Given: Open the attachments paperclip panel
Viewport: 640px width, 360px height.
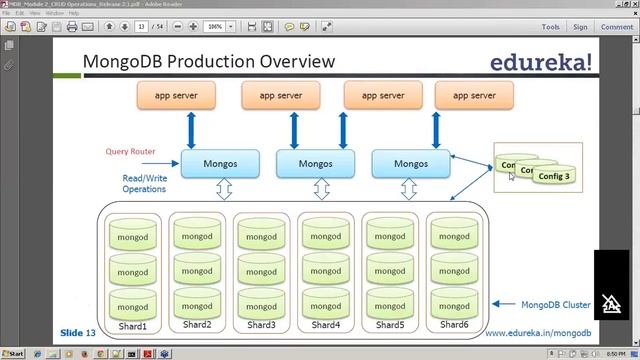Looking at the screenshot, I should pyautogui.click(x=9, y=65).
